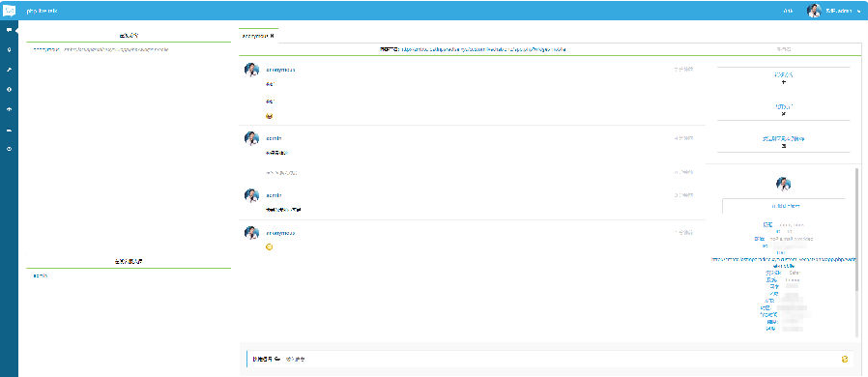Click the plus icon in right panel actions
This screenshot has height=377, width=868.
[783, 82]
